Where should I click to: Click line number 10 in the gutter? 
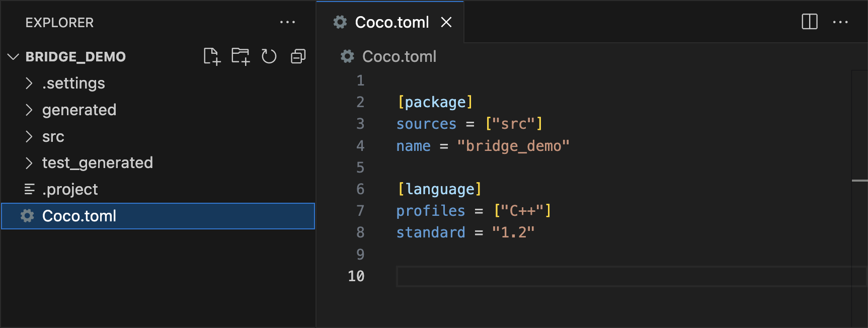click(356, 276)
